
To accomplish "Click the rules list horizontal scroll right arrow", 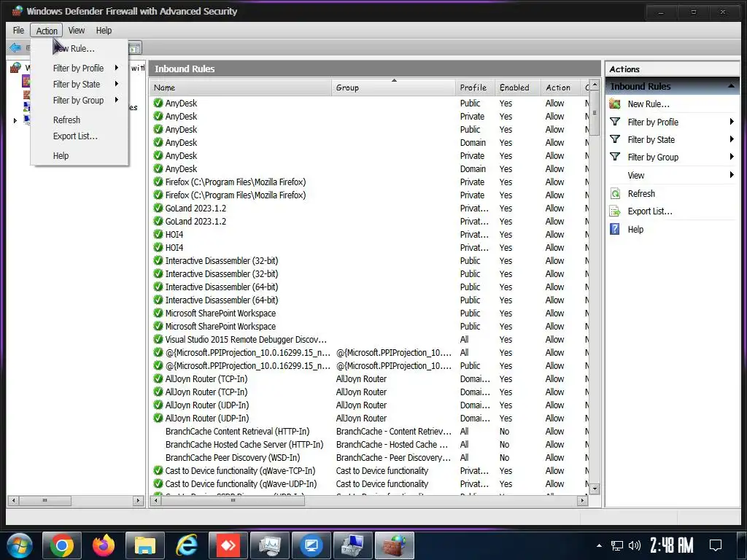I will tap(582, 500).
